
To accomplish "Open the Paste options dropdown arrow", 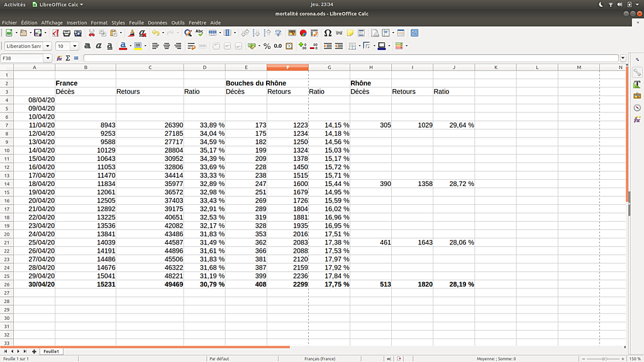I will point(121,33).
